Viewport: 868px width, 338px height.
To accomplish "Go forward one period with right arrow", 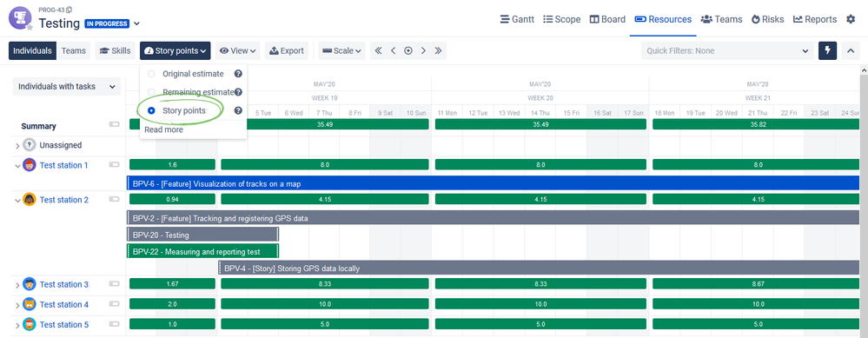I will [x=423, y=51].
